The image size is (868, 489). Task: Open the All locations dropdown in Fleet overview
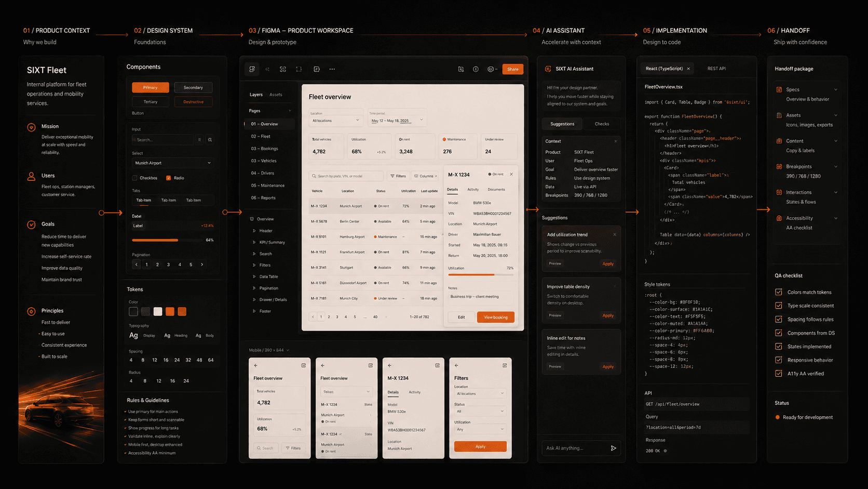[x=335, y=121]
